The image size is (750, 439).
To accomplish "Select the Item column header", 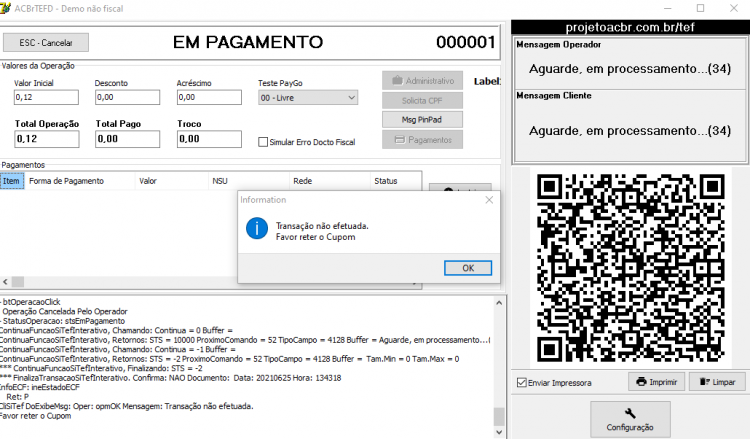I will coord(12,181).
